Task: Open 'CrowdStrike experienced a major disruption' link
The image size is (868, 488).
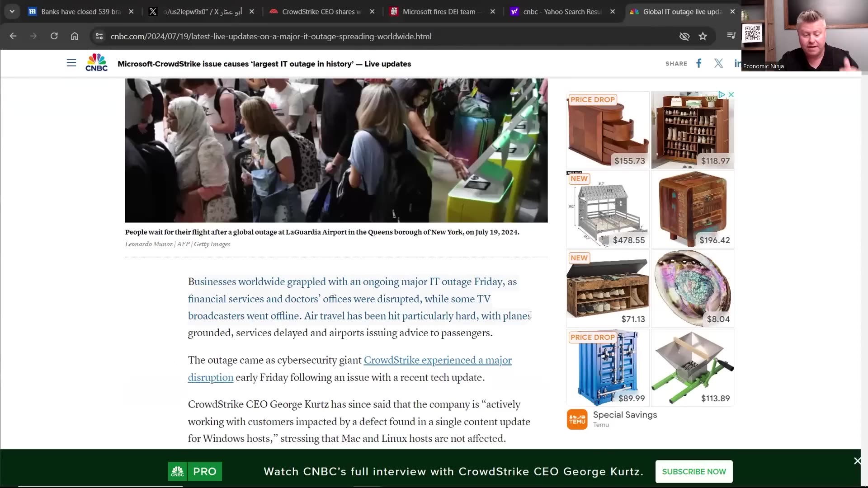Action: [x=437, y=361]
